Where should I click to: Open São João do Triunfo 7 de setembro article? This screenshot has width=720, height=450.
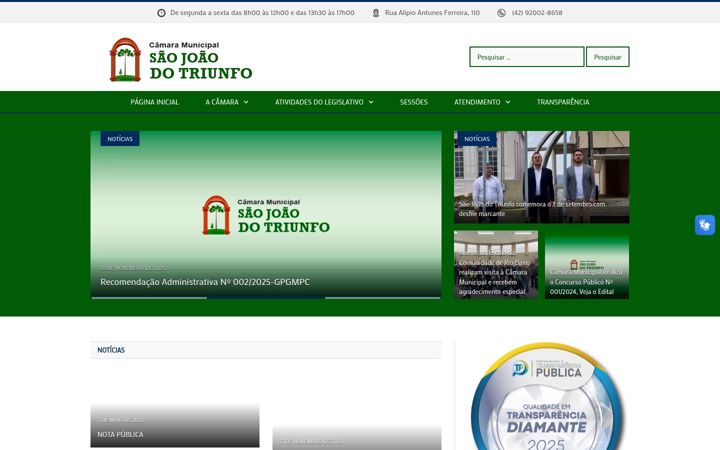point(532,209)
